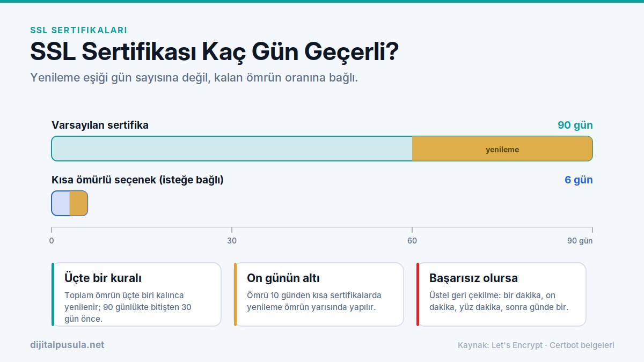Image resolution: width=644 pixels, height=362 pixels.
Task: Click the light teal portion of the 90-day bar
Action: tap(232, 149)
